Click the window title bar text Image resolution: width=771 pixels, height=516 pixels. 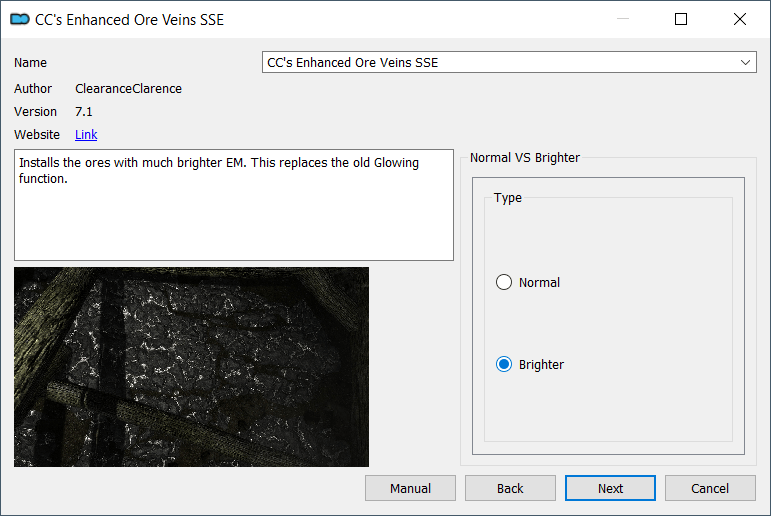click(x=129, y=20)
